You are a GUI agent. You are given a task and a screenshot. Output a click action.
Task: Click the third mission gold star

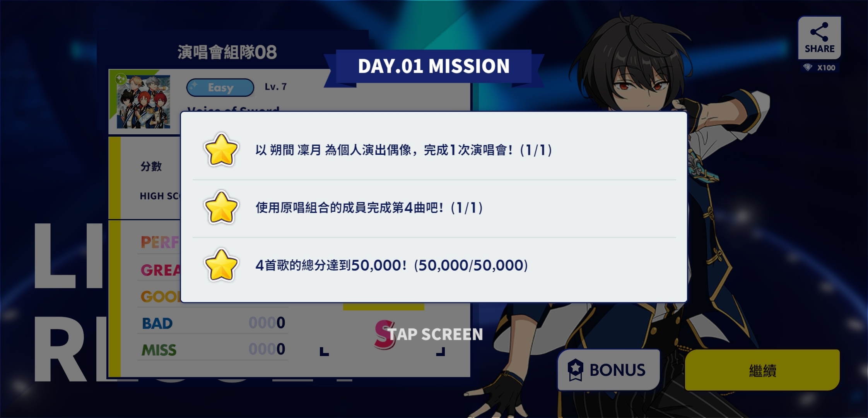point(221,265)
